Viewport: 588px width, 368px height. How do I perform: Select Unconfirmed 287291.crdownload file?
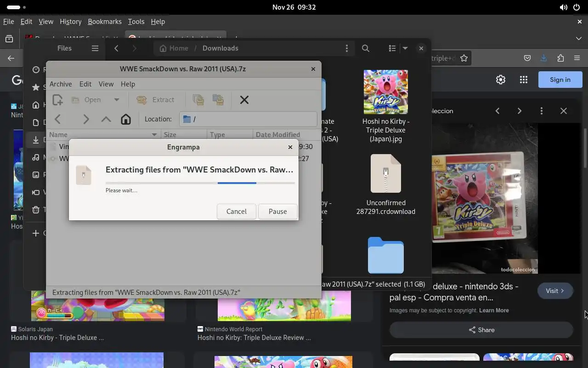(x=386, y=184)
